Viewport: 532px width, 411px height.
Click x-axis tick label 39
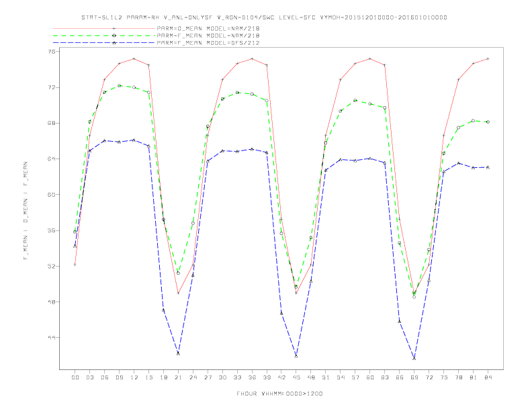pyautogui.click(x=267, y=377)
